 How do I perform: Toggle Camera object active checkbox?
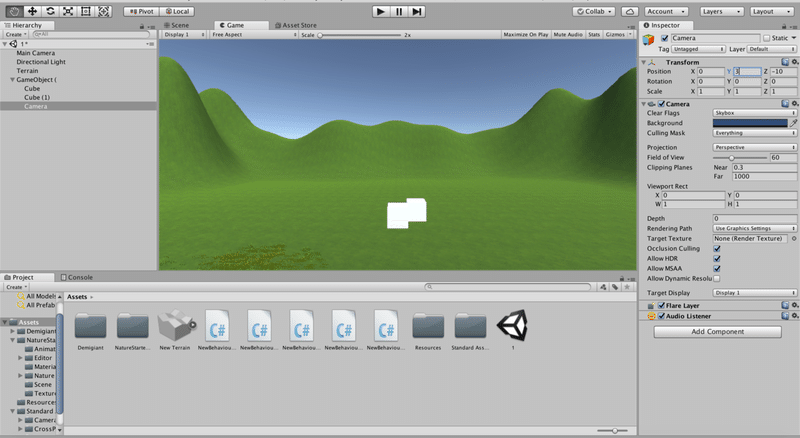point(665,38)
